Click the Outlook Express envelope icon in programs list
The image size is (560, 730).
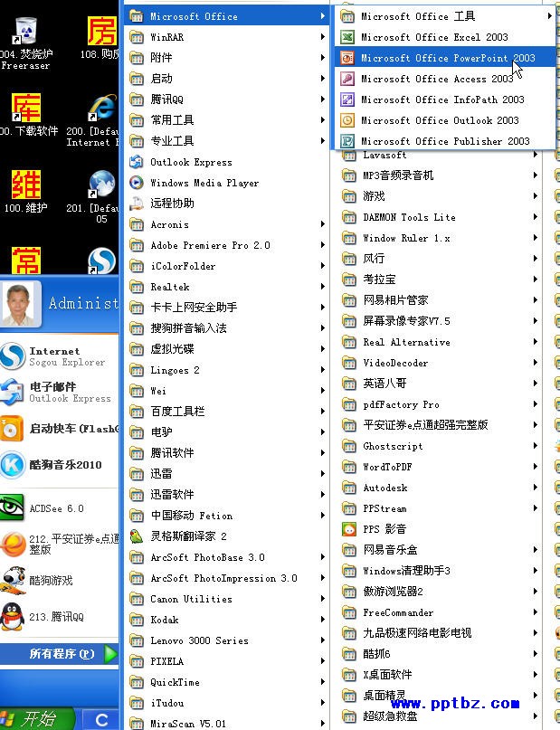coord(136,162)
